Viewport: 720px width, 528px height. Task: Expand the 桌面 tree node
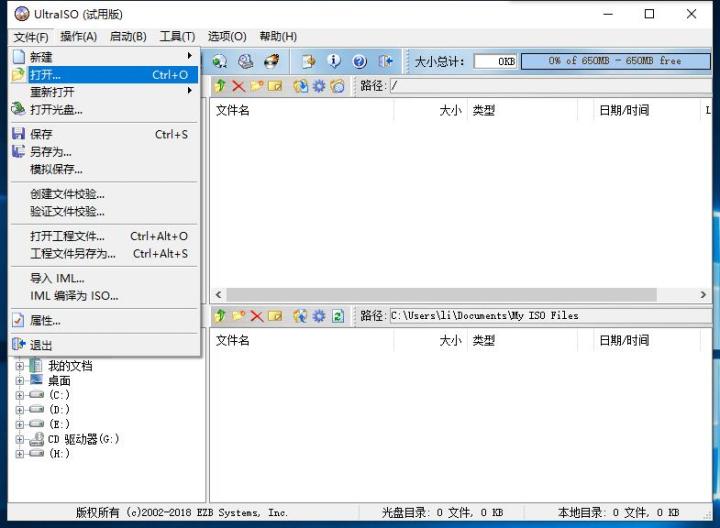click(x=20, y=381)
